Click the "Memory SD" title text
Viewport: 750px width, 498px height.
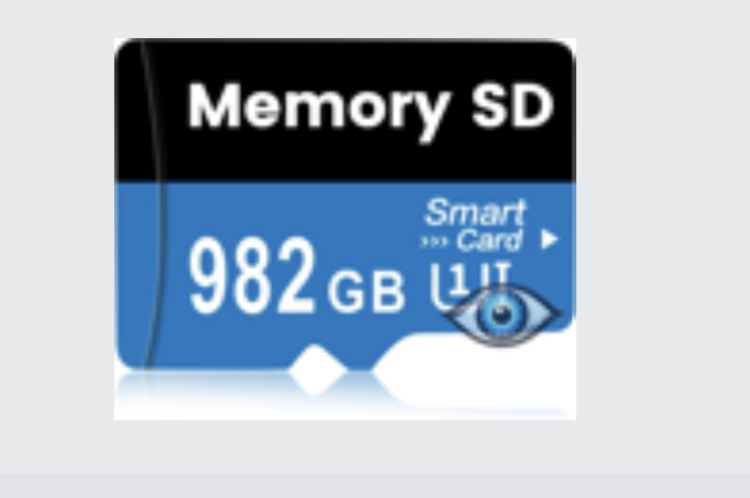click(x=371, y=107)
